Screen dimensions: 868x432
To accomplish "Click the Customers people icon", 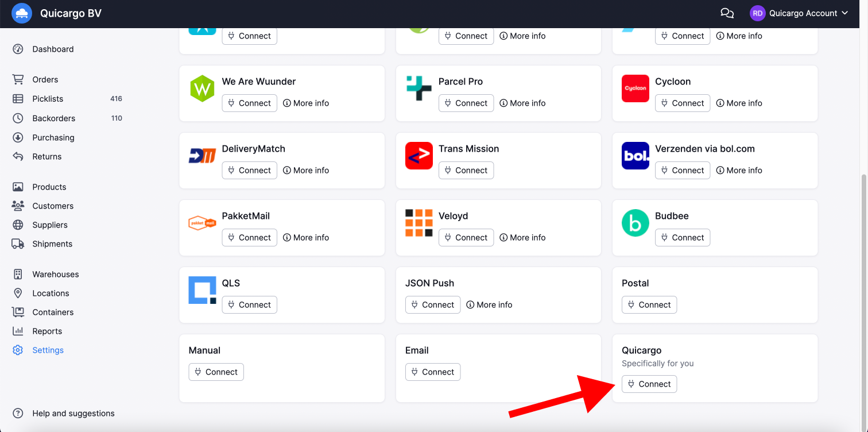I will (18, 206).
